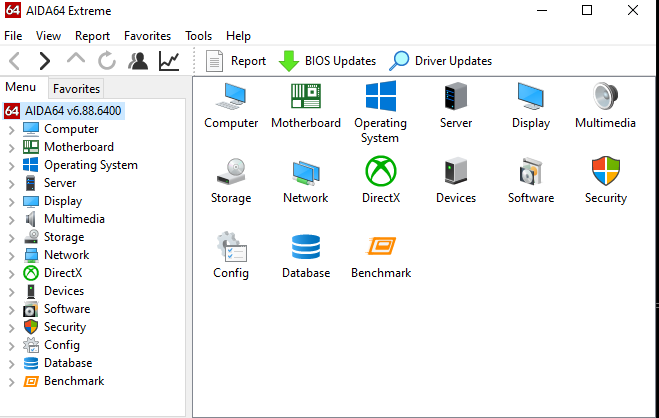Expand the Devices tree node
This screenshot has height=418, width=659.
(11, 292)
